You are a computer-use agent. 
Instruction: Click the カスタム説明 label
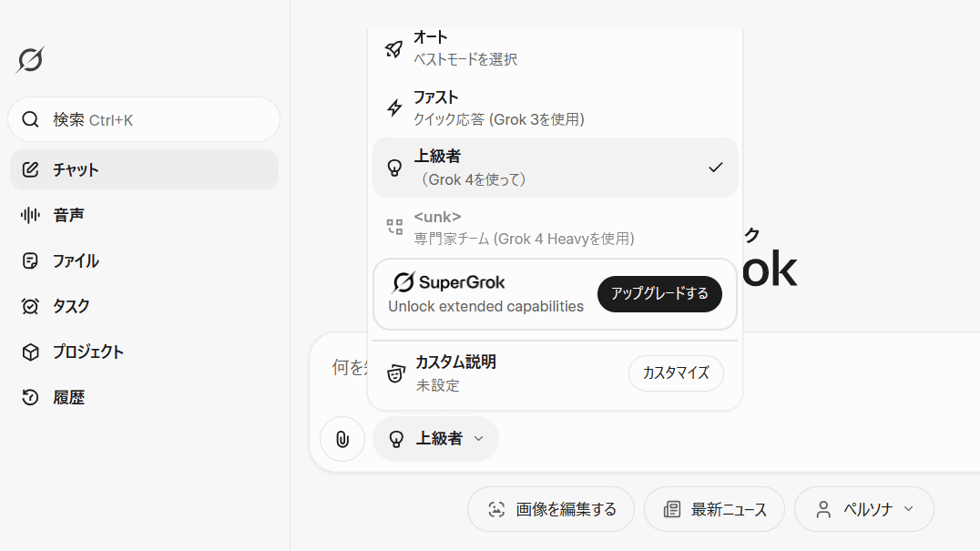pyautogui.click(x=455, y=362)
